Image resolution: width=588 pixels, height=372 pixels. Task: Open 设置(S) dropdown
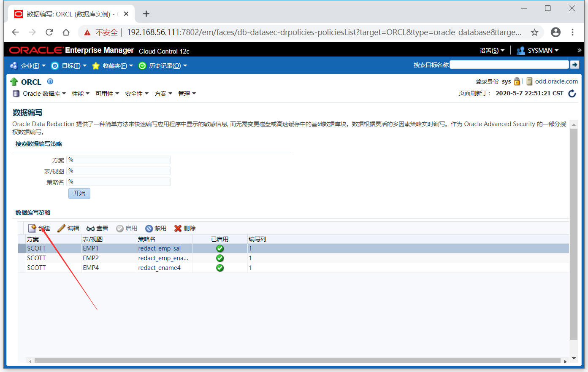click(x=492, y=50)
